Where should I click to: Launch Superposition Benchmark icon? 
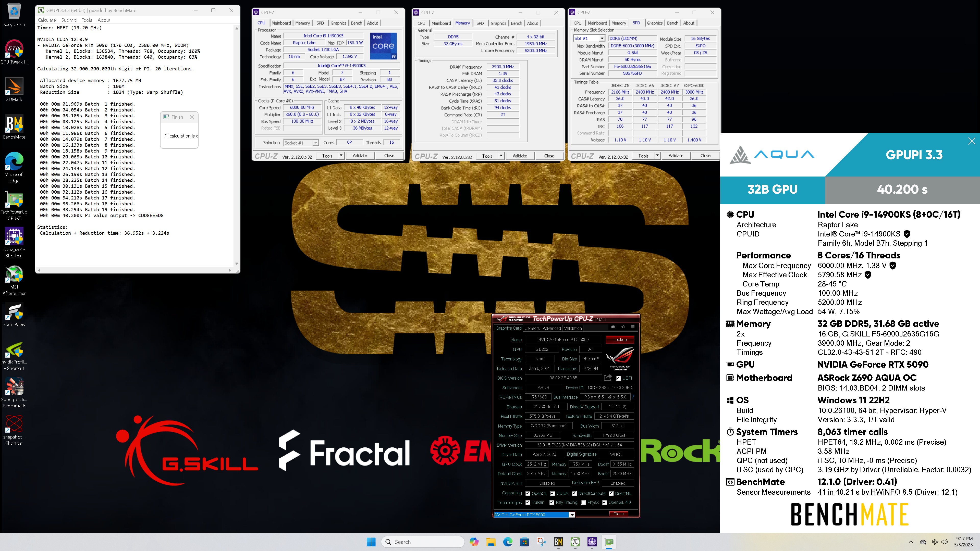[14, 392]
